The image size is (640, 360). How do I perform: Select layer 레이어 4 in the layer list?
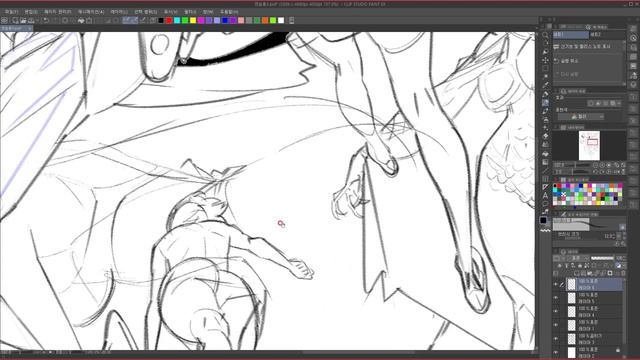coord(595,311)
